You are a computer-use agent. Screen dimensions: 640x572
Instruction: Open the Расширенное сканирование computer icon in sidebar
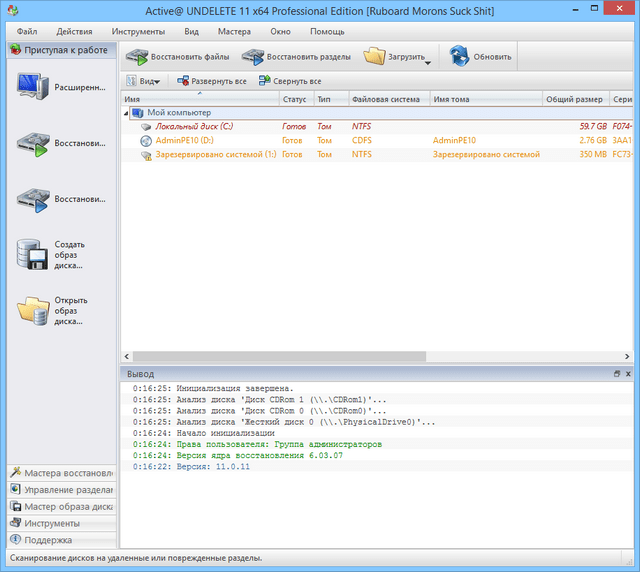coord(33,87)
